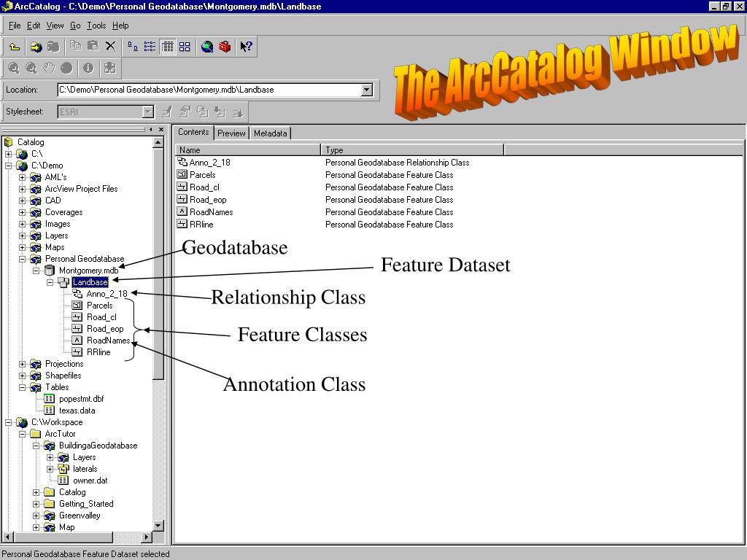Collapse the C:\Demo folder node
Image resolution: width=747 pixels, height=560 pixels.
click(9, 166)
